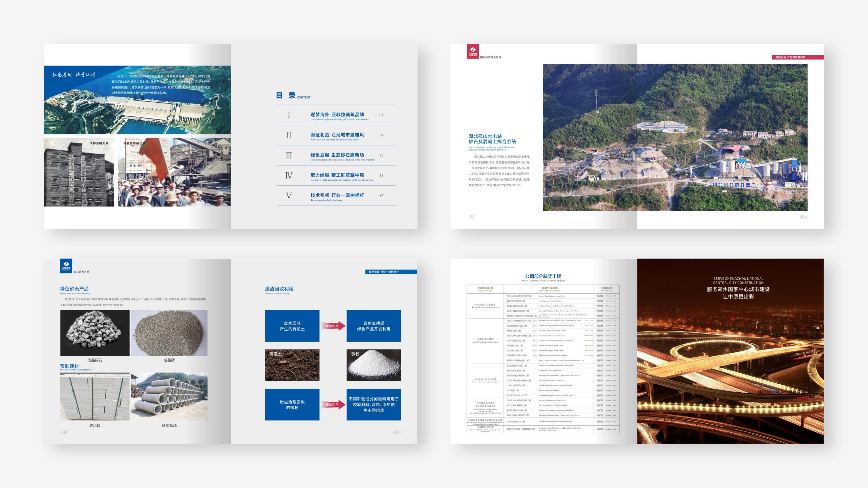Click the blue PowerChina logo badge
The image size is (868, 488).
tap(66, 266)
